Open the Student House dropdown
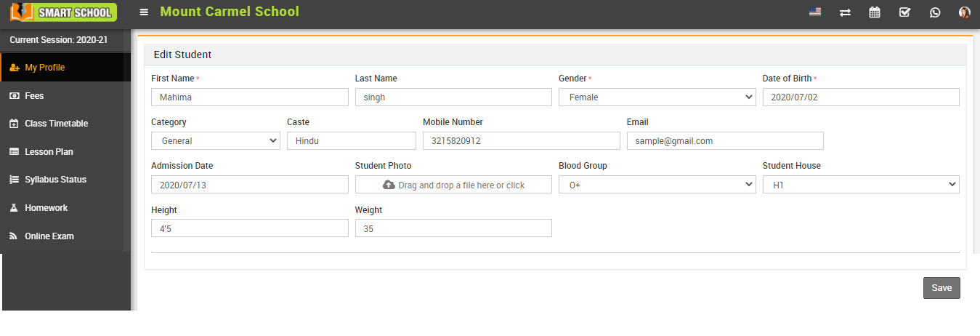Image resolution: width=980 pixels, height=336 pixels. (860, 185)
